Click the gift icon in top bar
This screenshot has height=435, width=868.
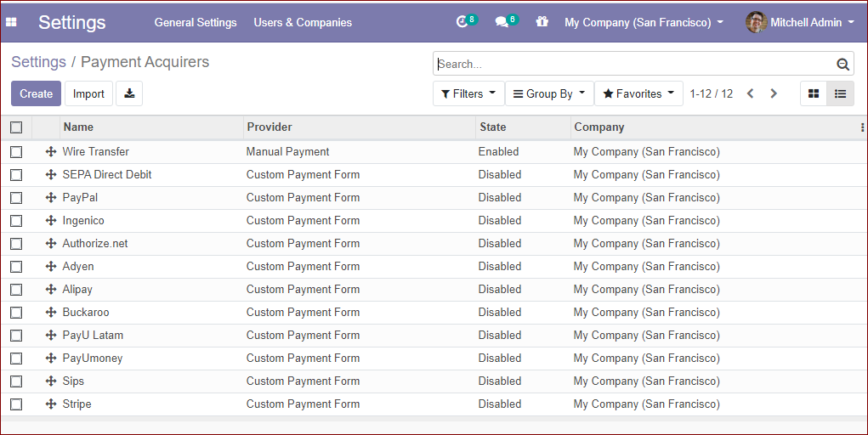point(542,21)
